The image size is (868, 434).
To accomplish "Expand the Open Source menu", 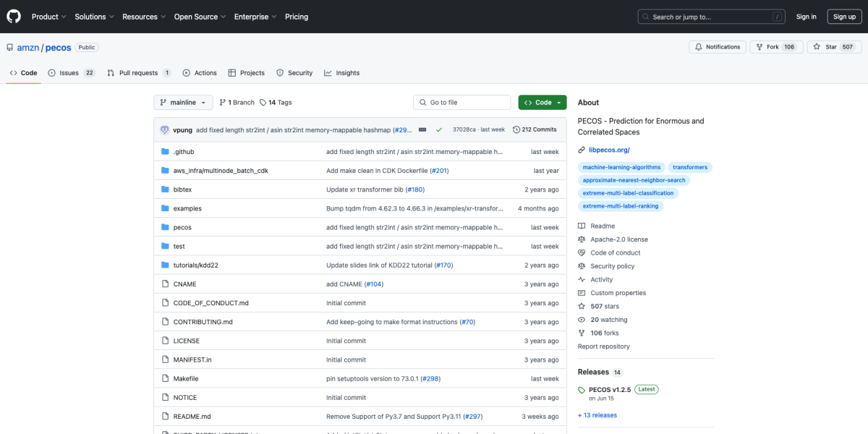I will coord(199,17).
